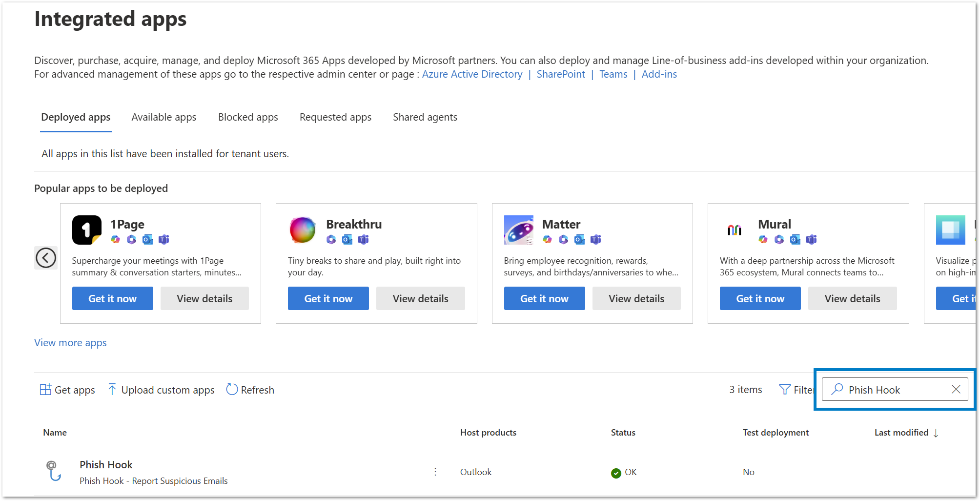Click the Outlook host product cell
Image resolution: width=980 pixels, height=501 pixels.
[x=476, y=472]
